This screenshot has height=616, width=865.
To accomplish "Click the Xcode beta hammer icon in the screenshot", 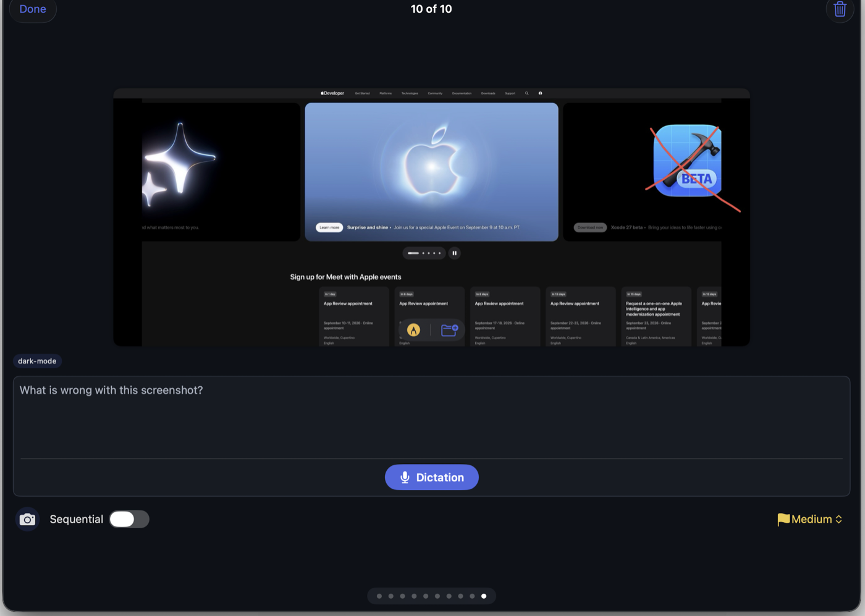I will pos(687,161).
